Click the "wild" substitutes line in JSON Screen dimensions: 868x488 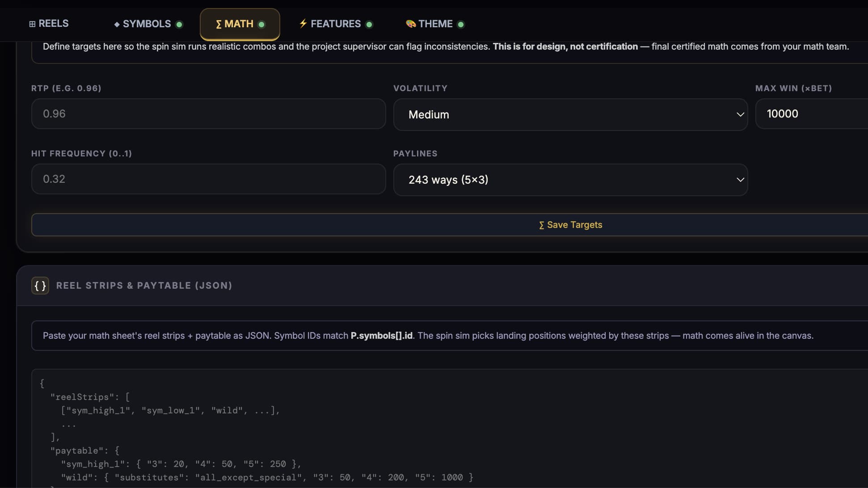tap(267, 477)
